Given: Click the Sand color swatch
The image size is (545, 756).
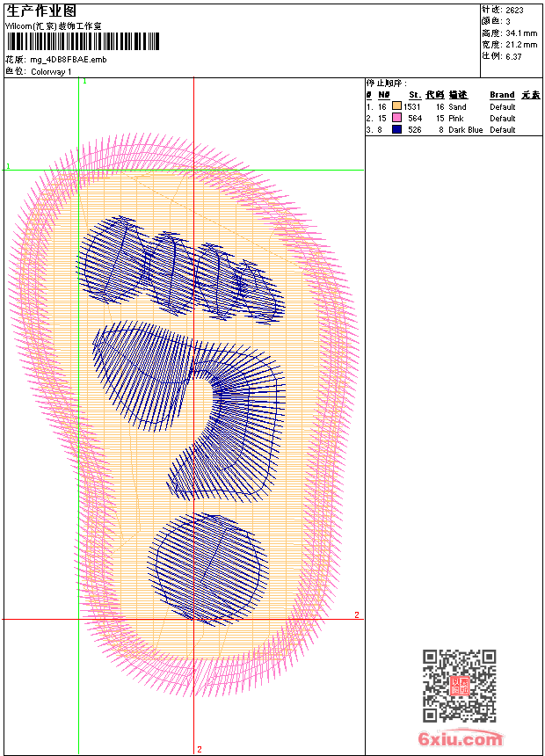Looking at the screenshot, I should [396, 106].
